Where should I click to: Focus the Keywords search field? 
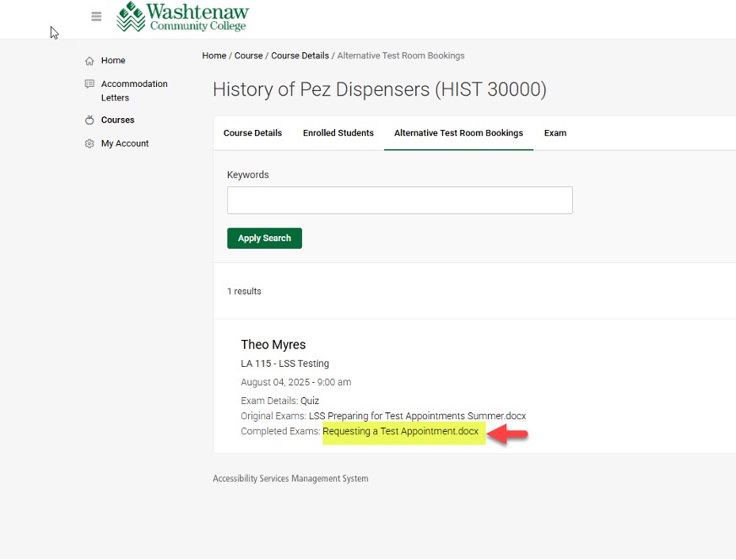pyautogui.click(x=400, y=200)
